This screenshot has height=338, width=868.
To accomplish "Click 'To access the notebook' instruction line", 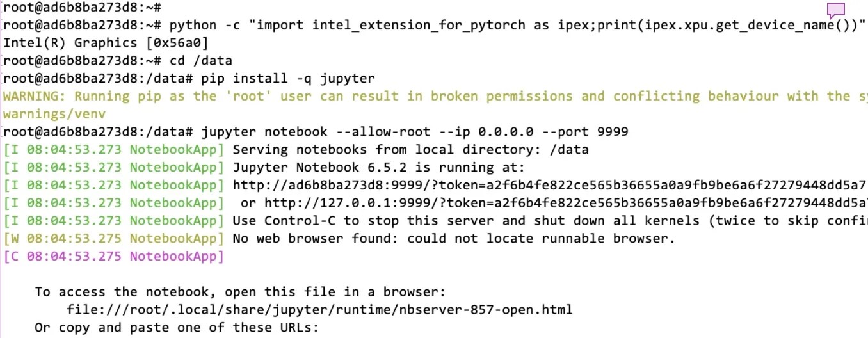I will pyautogui.click(x=239, y=292).
